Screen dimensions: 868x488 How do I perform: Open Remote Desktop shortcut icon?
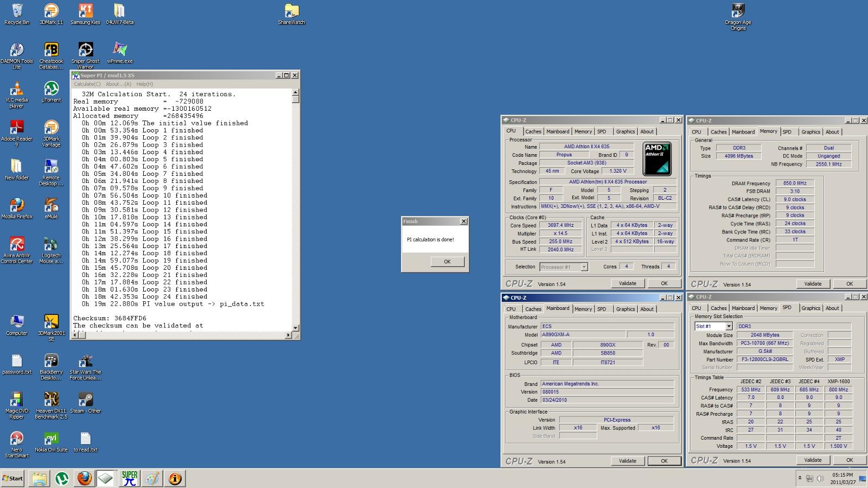pyautogui.click(x=51, y=173)
